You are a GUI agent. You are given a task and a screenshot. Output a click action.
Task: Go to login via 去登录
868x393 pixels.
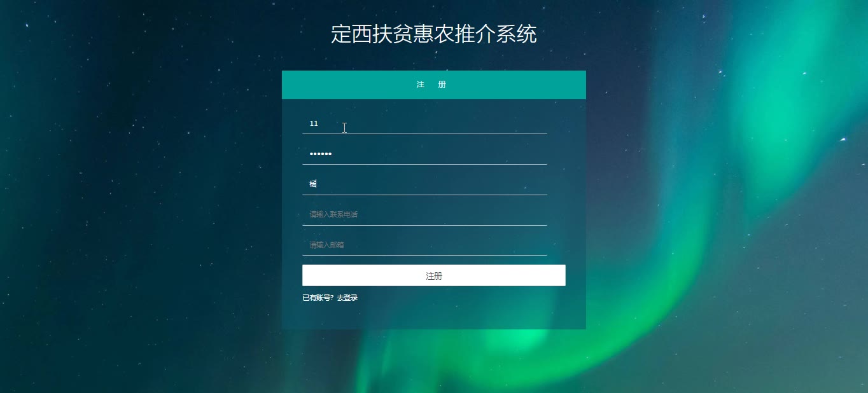[x=347, y=298]
